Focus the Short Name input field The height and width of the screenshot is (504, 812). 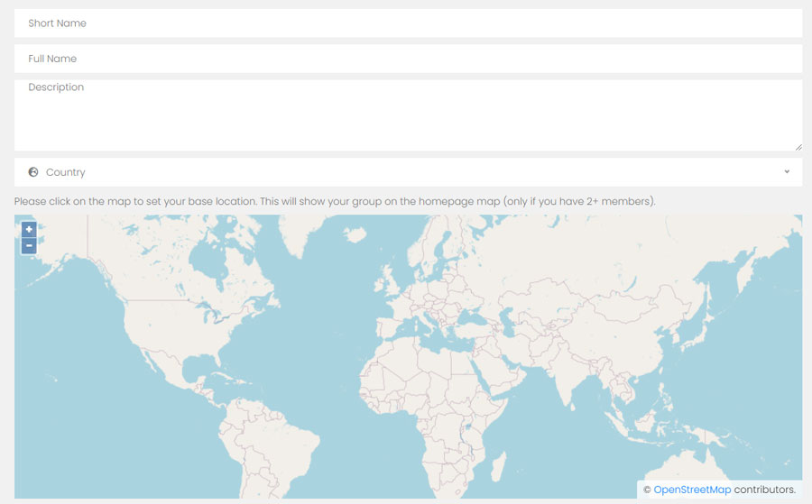(408, 23)
